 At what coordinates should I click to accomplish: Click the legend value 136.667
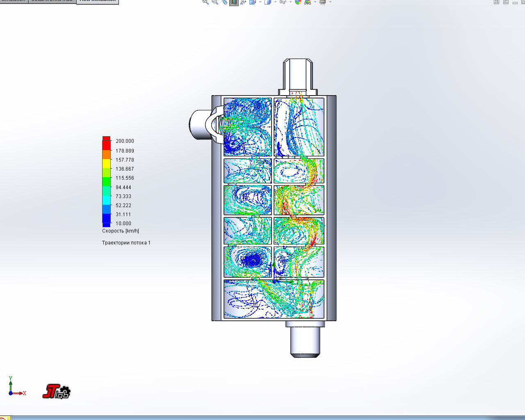coord(125,169)
